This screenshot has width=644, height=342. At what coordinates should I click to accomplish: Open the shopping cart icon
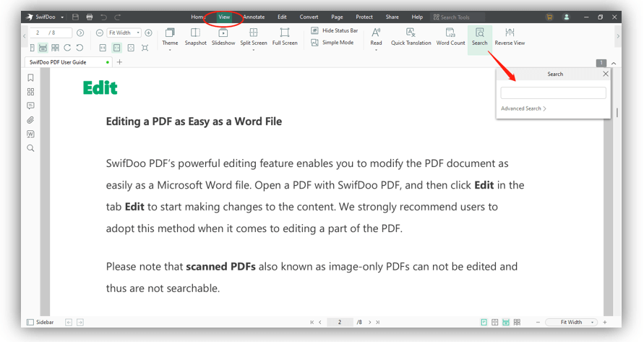[x=549, y=17]
